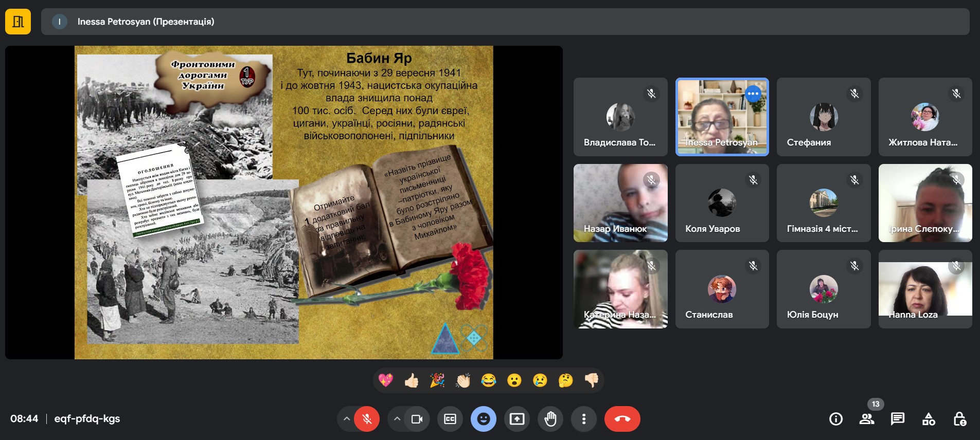Unmute the microphone
Viewport: 980px width, 440px height.
pyautogui.click(x=367, y=419)
